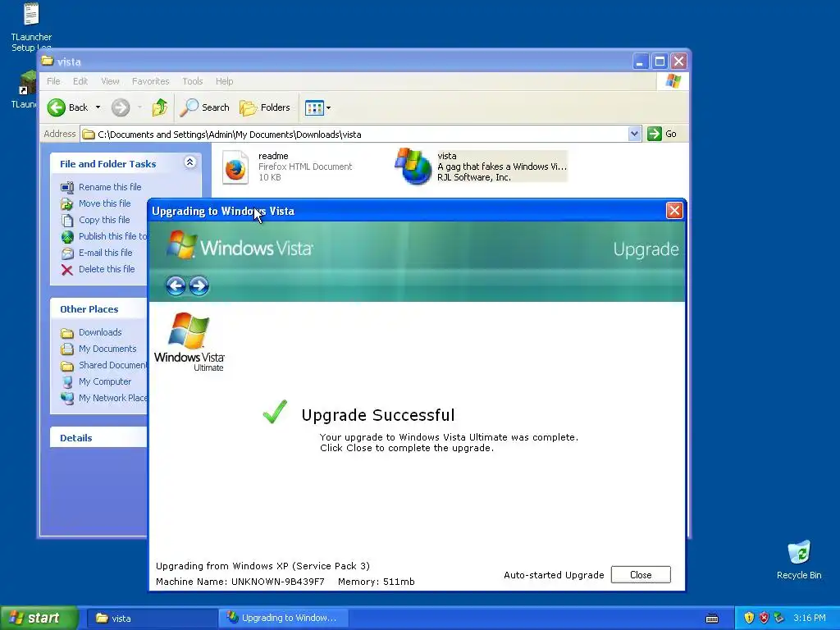Click the Other Places panel header
The width and height of the screenshot is (840, 630).
click(x=98, y=309)
